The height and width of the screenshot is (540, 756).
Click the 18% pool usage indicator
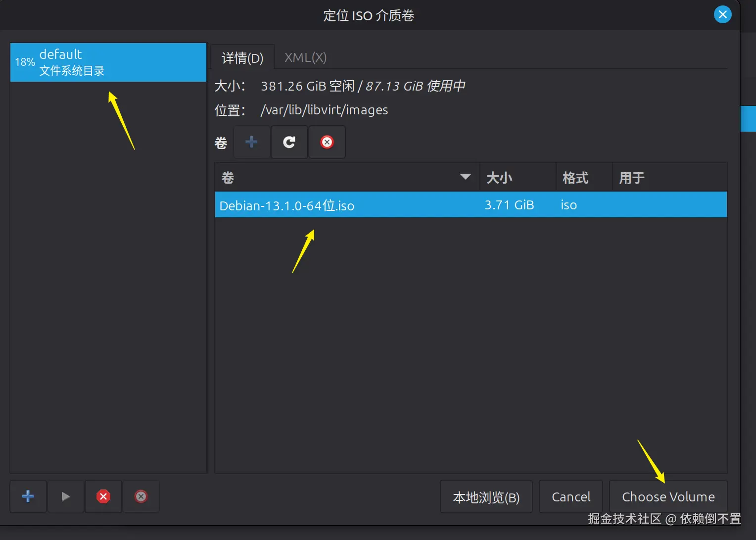coord(24,62)
